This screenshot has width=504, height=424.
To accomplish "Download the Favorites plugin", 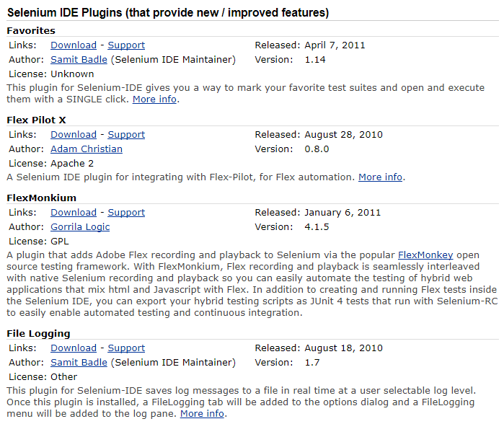I will click(73, 45).
